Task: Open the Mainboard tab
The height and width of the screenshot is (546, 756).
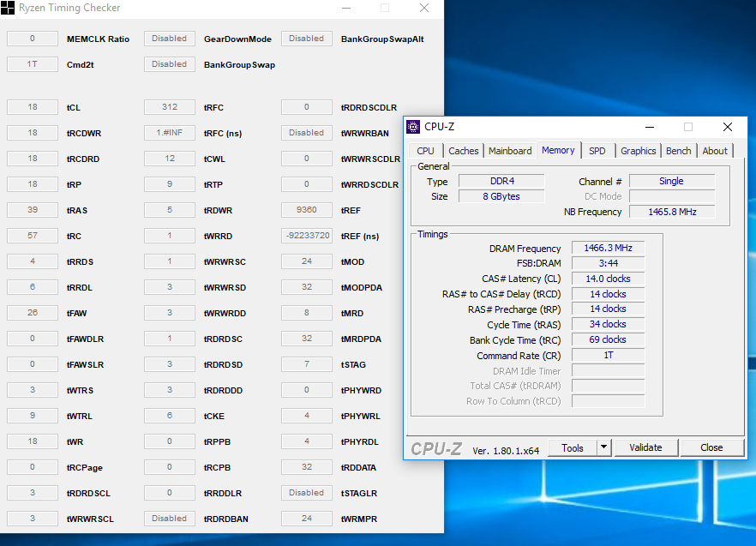Action: [x=510, y=151]
